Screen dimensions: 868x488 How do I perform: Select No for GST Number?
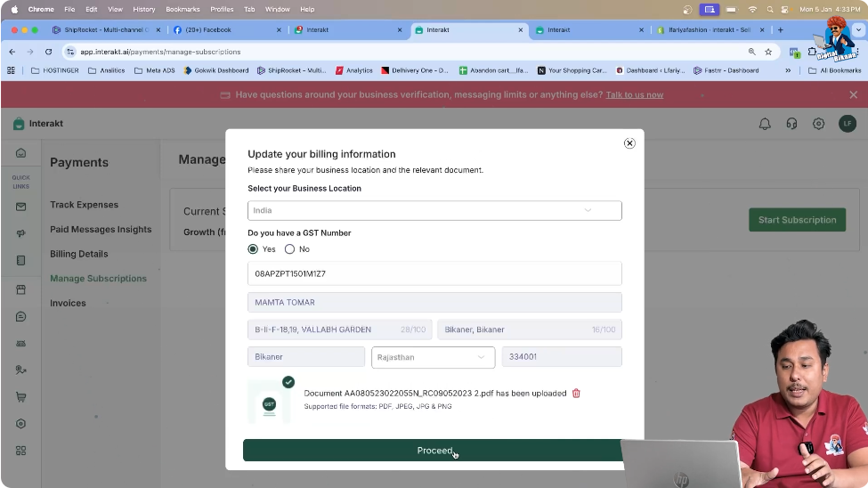point(289,249)
